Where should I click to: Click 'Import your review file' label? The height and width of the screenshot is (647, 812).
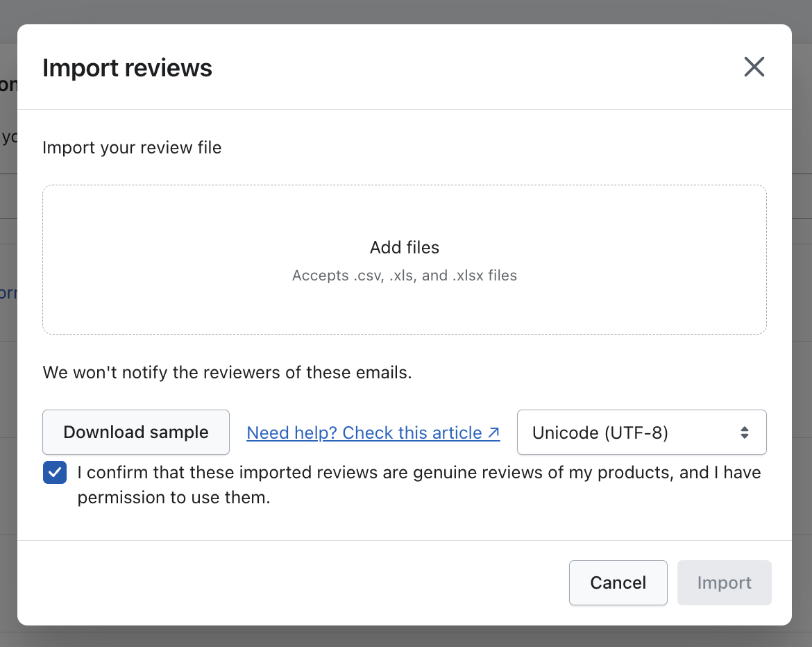[132, 148]
